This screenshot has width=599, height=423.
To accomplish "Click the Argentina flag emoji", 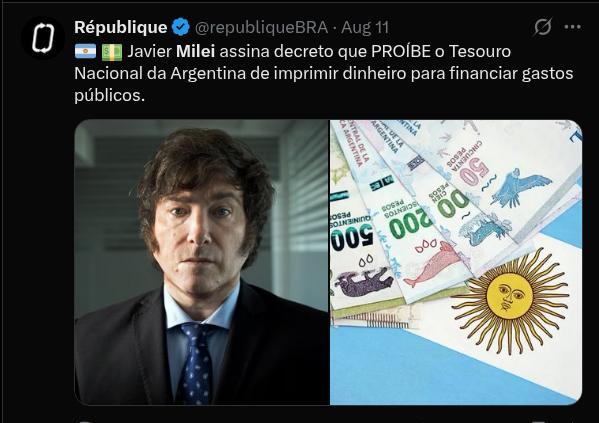I will [x=85, y=51].
